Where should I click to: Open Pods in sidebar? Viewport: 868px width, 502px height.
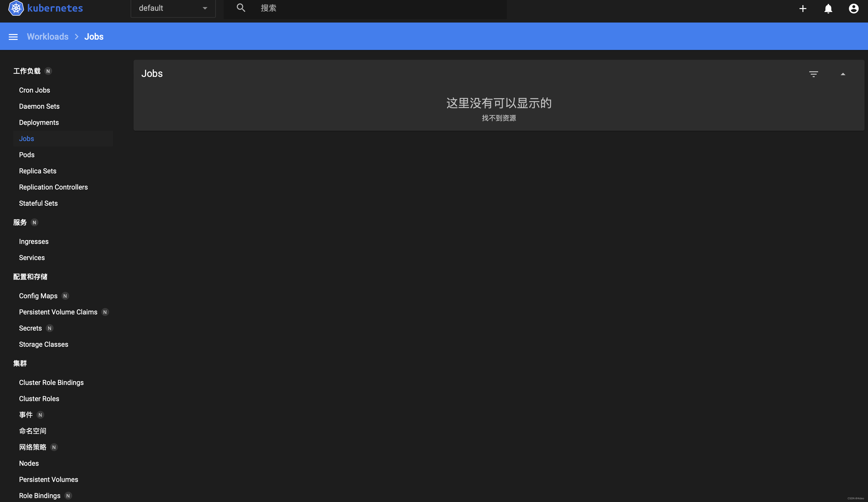[27, 155]
